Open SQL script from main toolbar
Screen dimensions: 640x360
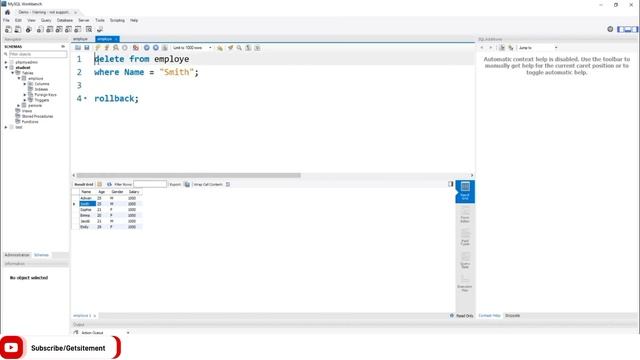18,29
